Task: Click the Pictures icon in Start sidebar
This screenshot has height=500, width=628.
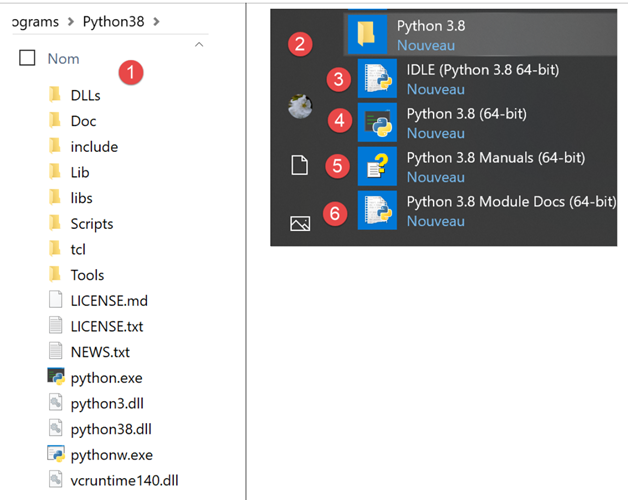Action: coord(299,224)
